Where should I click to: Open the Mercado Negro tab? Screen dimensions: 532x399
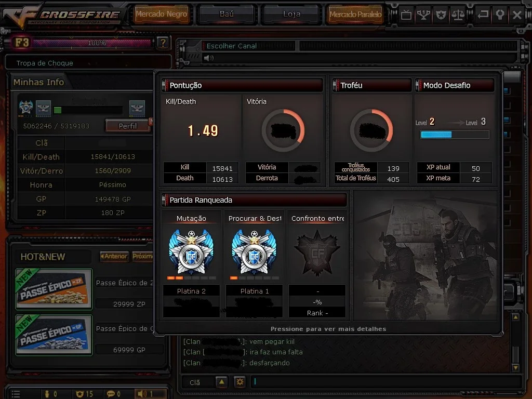point(162,14)
